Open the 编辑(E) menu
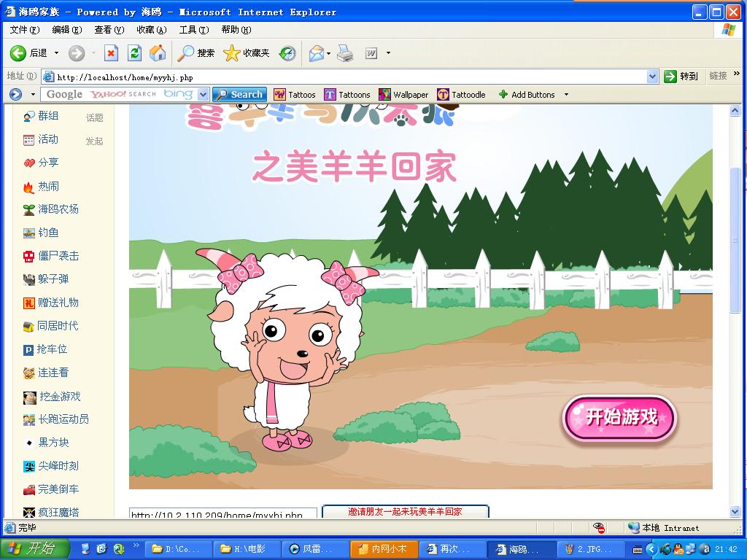The image size is (747, 560). tap(66, 30)
